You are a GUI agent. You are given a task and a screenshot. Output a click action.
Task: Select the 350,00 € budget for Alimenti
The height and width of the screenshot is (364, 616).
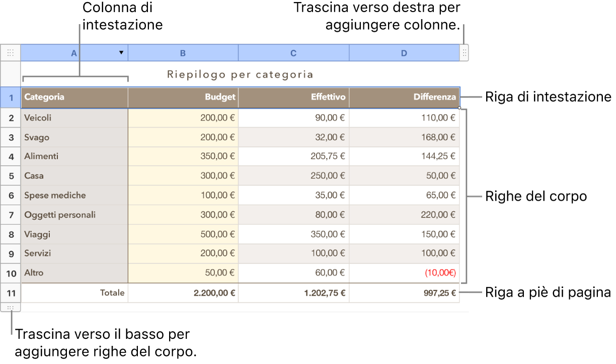(x=183, y=157)
